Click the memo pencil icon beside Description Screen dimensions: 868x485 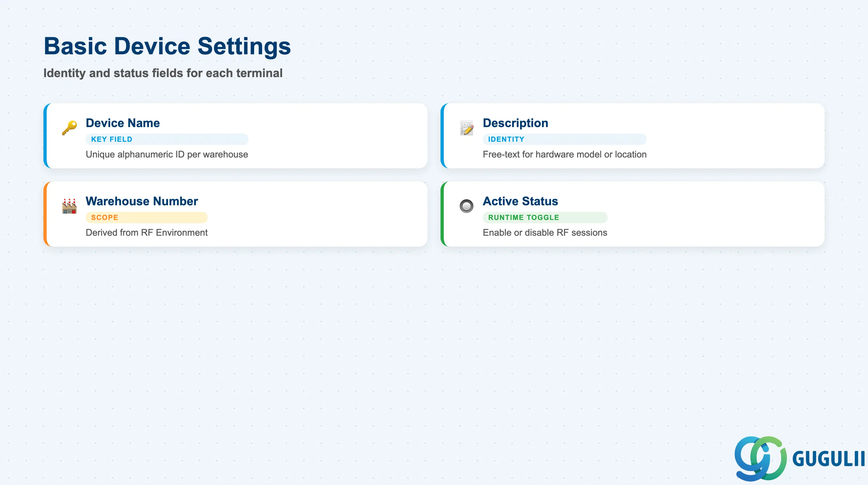click(467, 128)
